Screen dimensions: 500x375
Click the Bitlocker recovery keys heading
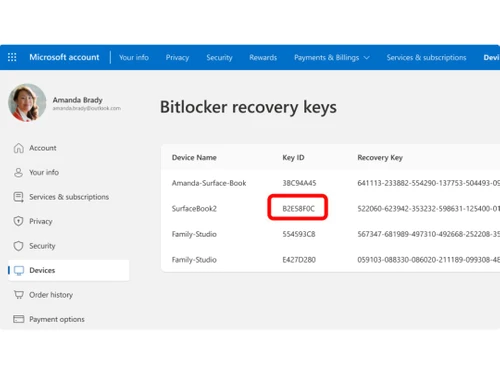point(248,107)
